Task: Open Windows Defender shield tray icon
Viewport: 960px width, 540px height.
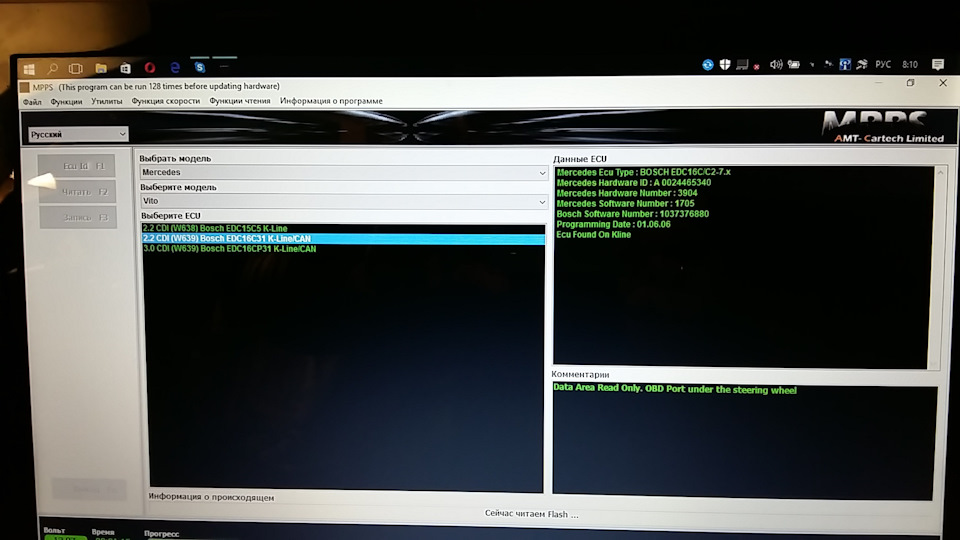Action: [x=725, y=64]
